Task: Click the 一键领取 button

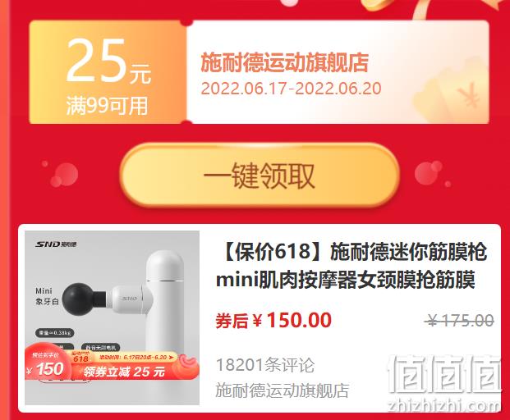Action: pyautogui.click(x=260, y=176)
